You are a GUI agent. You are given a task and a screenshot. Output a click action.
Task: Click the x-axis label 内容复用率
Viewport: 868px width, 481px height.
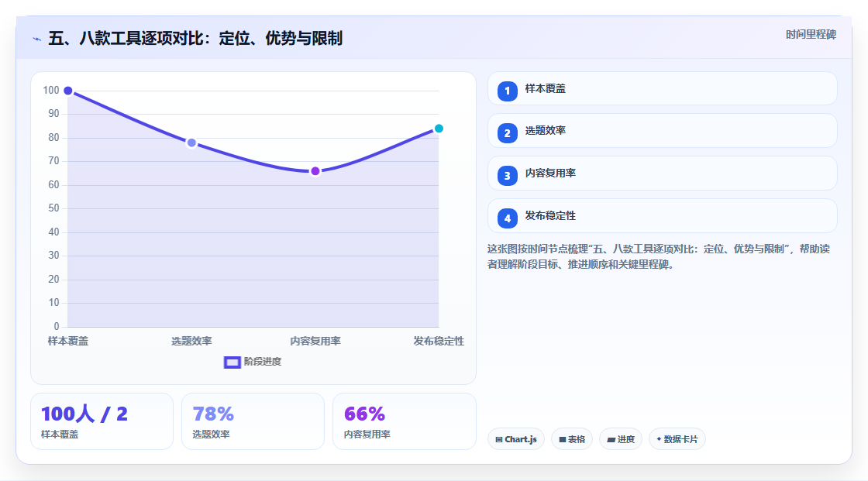click(315, 341)
